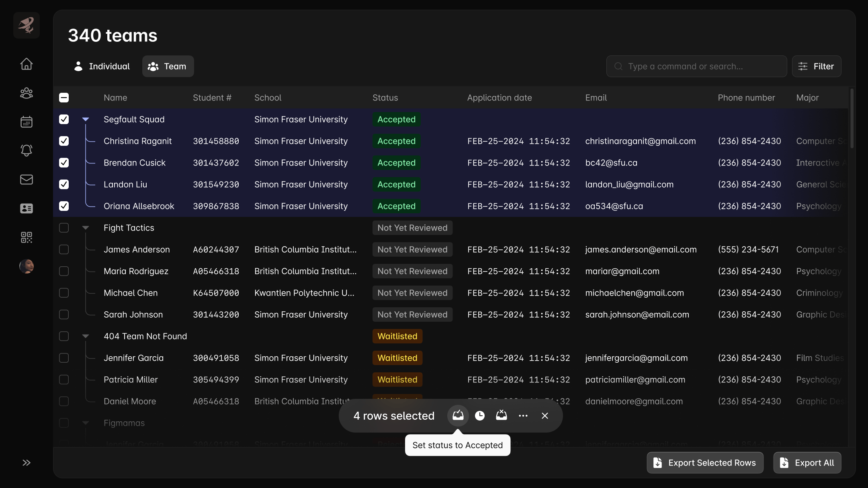The width and height of the screenshot is (868, 488).
Task: Toggle the select-all header checkbox
Action: point(64,98)
